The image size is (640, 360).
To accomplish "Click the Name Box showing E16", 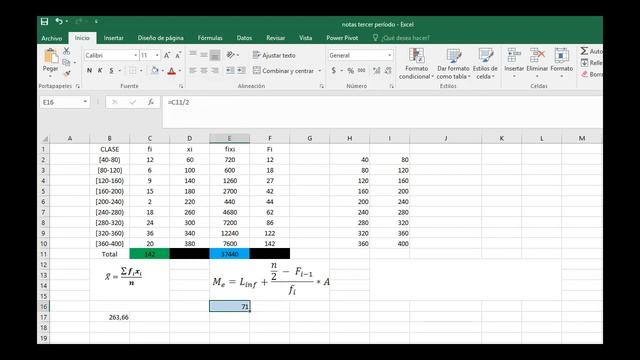I will click(x=64, y=102).
